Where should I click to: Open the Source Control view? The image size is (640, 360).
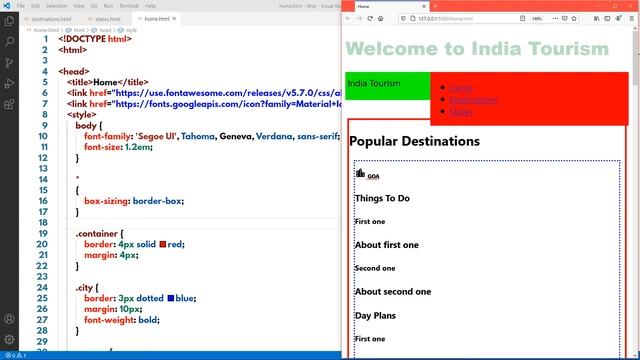pos(9,62)
